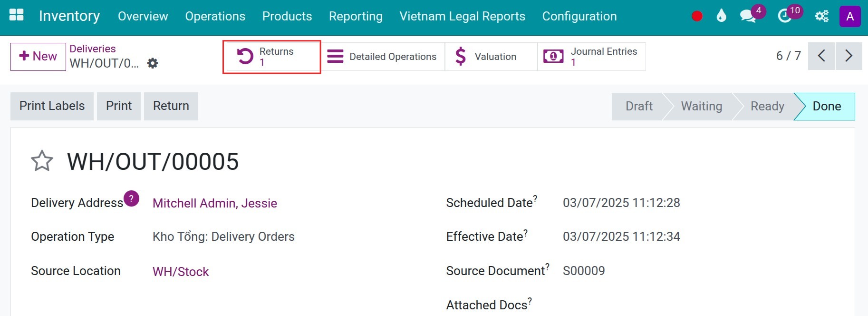Open the debug settings gears icon
This screenshot has width=868, height=316.
point(821,16)
